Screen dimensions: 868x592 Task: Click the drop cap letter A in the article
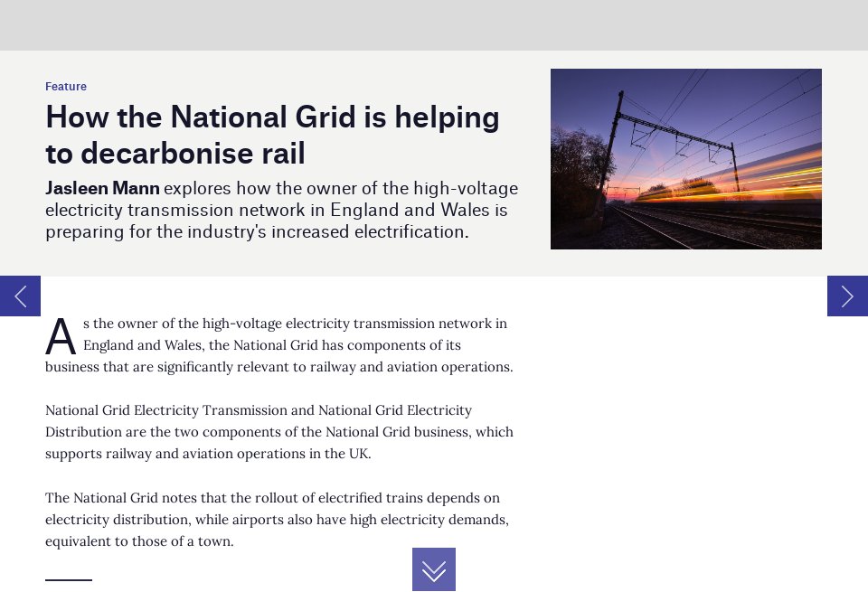60,336
